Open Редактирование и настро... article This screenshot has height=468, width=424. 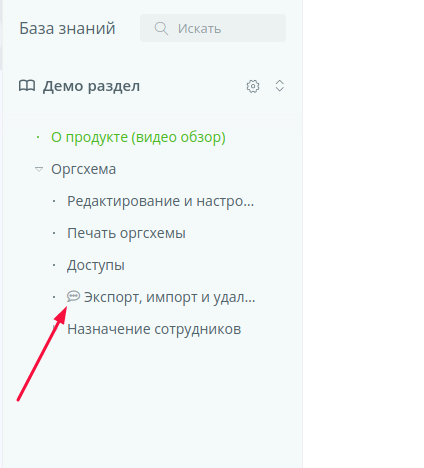[160, 201]
